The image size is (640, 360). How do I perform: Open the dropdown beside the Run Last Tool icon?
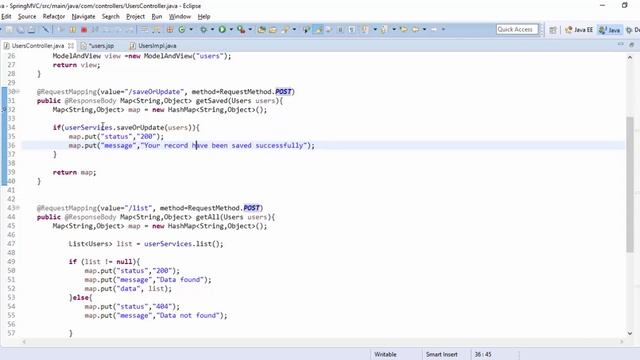(250, 29)
